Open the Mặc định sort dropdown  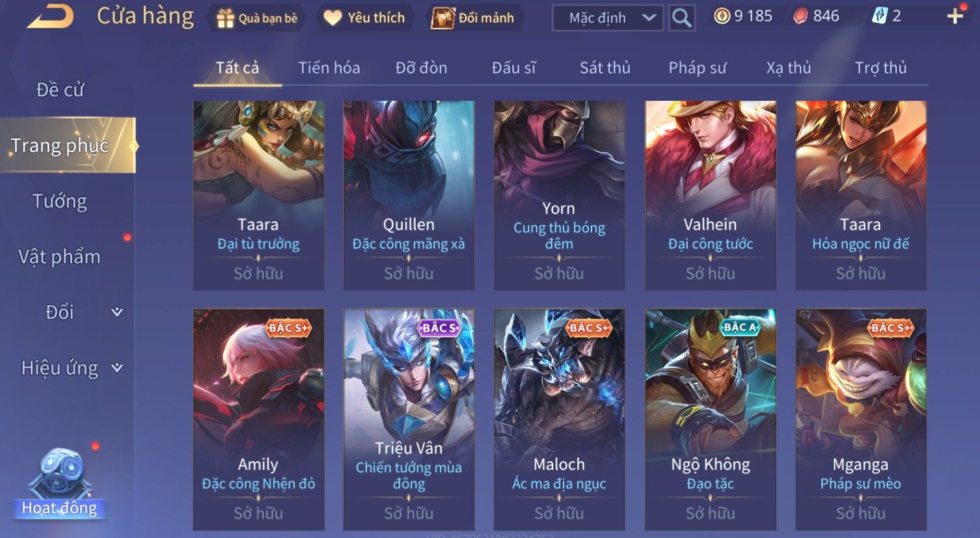coord(608,18)
